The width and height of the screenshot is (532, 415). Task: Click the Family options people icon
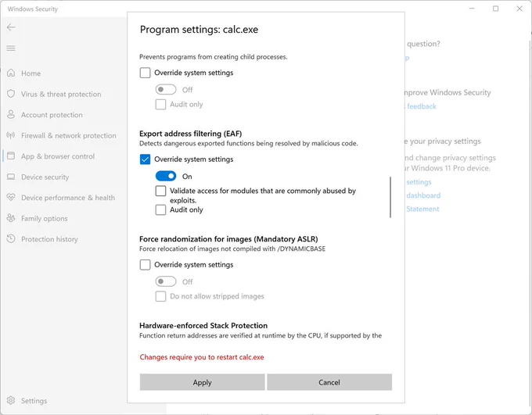tap(11, 218)
